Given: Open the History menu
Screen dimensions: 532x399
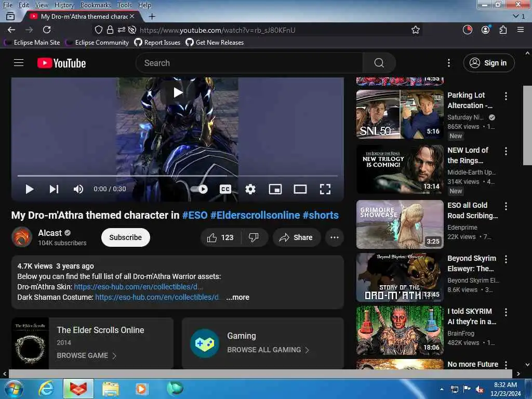Looking at the screenshot, I should [x=64, y=5].
